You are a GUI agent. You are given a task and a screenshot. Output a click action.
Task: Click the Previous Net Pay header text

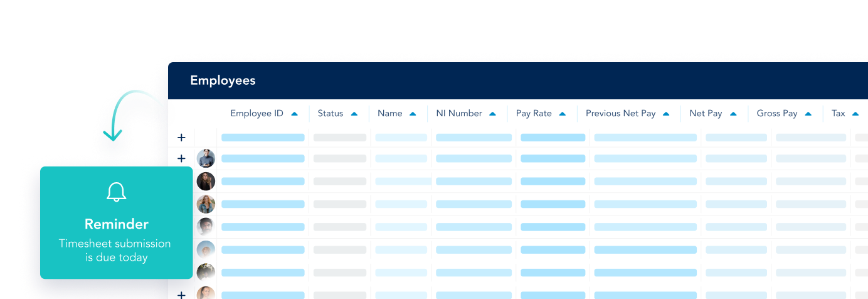tap(621, 114)
